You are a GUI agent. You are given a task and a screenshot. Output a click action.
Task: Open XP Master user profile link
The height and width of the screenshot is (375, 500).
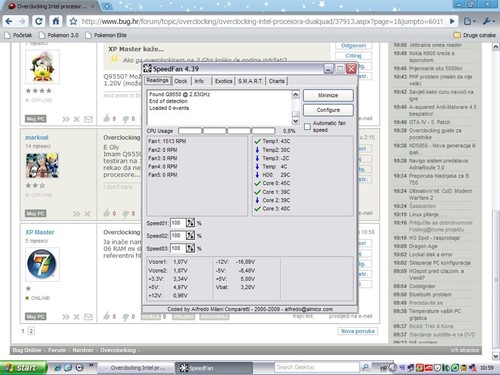coord(40,232)
